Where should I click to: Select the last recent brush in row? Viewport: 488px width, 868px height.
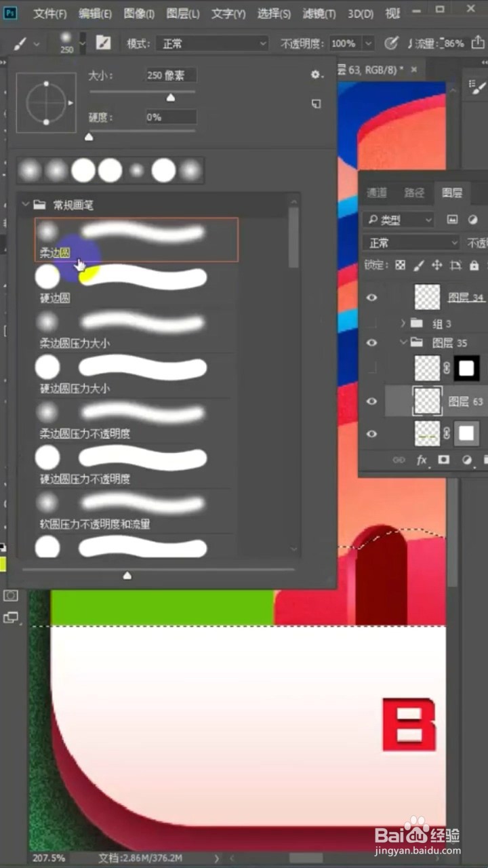pyautogui.click(x=190, y=170)
